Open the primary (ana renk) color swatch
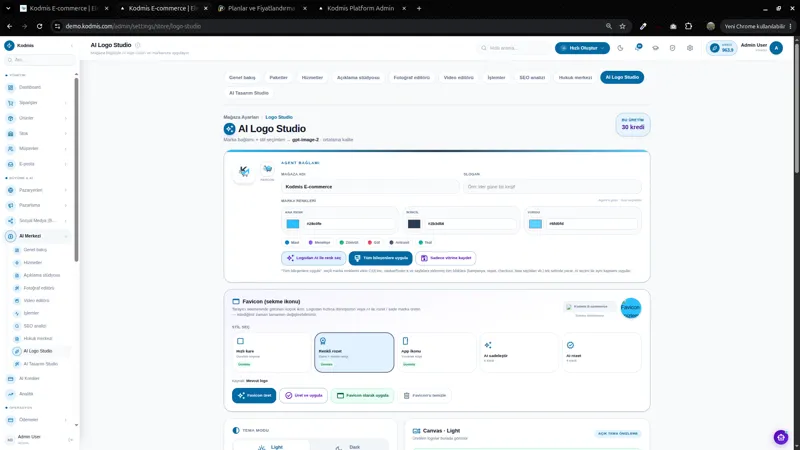This screenshot has width=800, height=450. (x=293, y=223)
